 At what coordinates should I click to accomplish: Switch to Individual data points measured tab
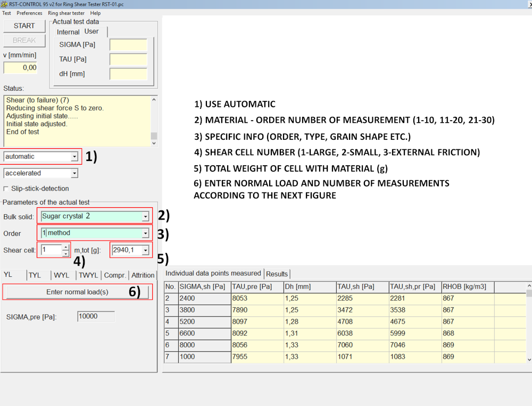(x=213, y=273)
